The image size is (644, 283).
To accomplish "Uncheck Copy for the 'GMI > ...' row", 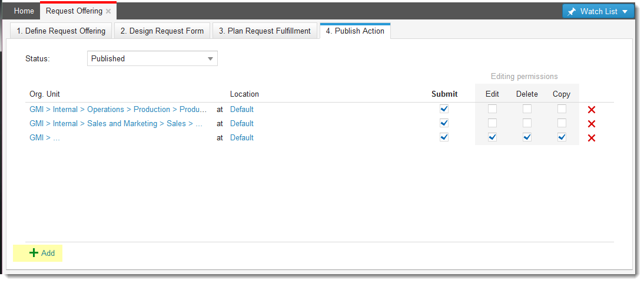I will coord(562,137).
